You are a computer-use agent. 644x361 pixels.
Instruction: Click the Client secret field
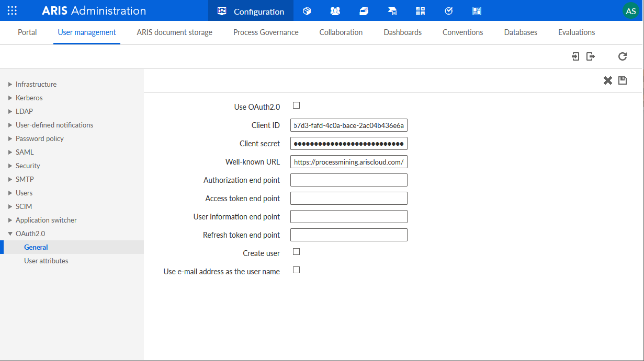click(x=349, y=144)
